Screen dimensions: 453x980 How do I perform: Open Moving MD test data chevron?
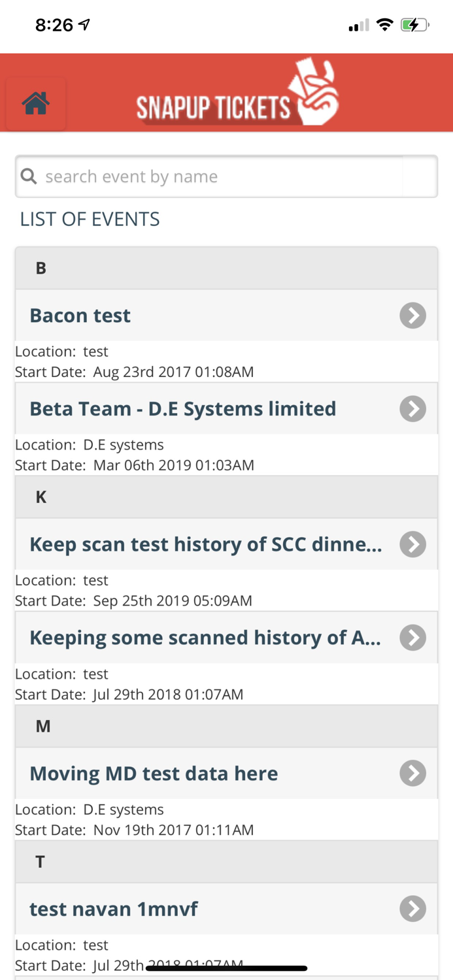(412, 774)
